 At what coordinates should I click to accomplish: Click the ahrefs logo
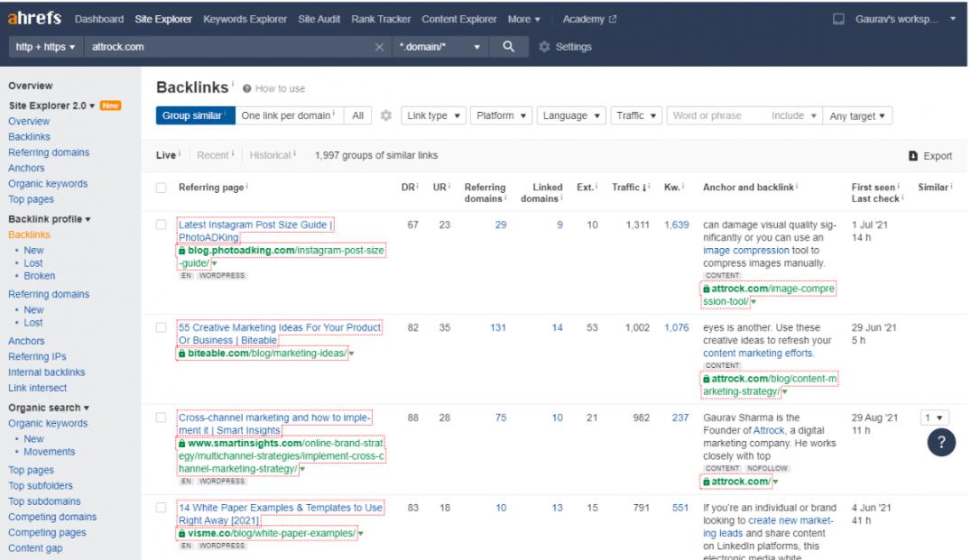pyautogui.click(x=35, y=19)
